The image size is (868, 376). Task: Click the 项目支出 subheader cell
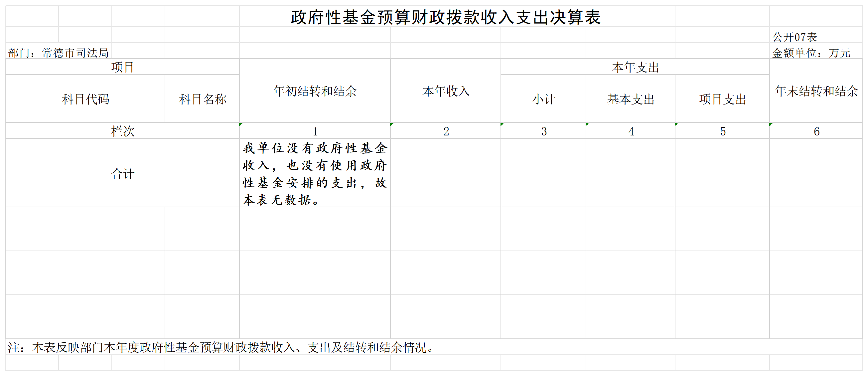(722, 99)
